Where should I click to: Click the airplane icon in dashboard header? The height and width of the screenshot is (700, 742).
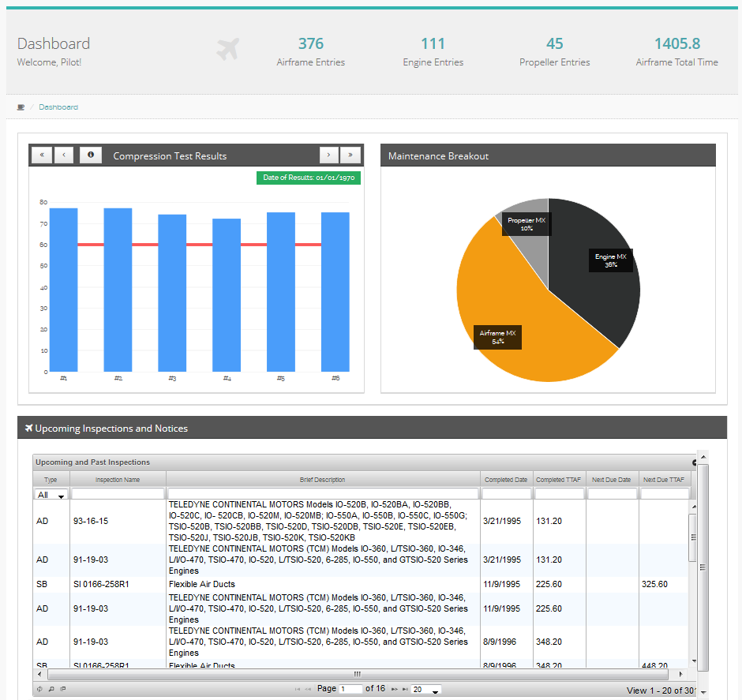click(x=227, y=50)
